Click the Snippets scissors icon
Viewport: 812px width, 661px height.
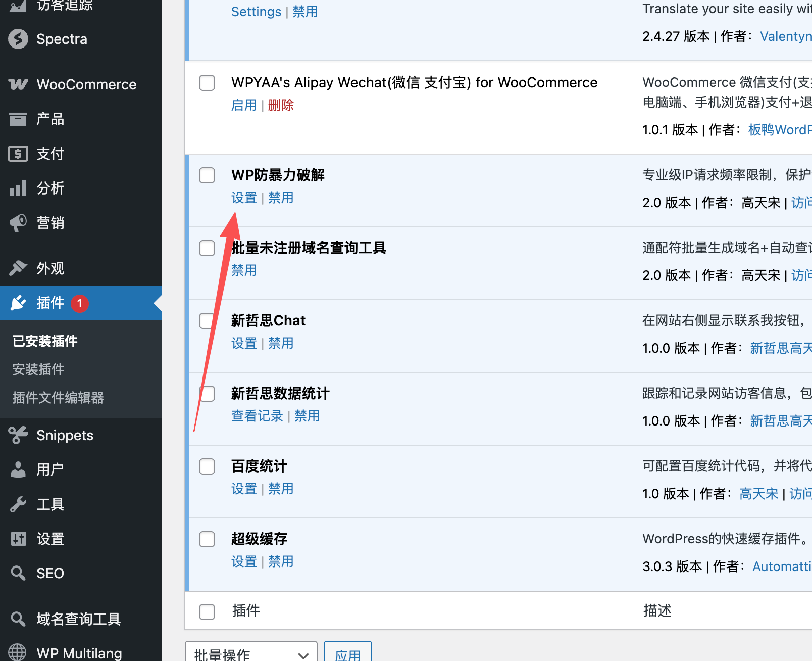18,435
